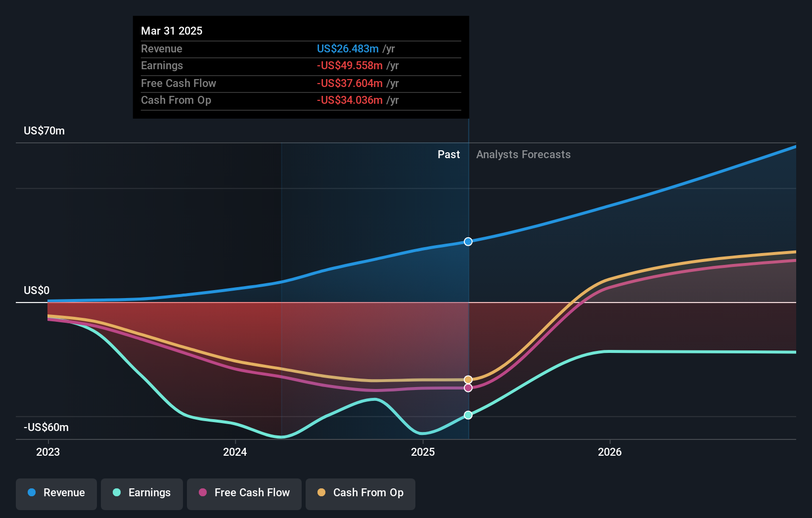
Task: Select the teal Earnings data point marker
Action: coord(467,415)
